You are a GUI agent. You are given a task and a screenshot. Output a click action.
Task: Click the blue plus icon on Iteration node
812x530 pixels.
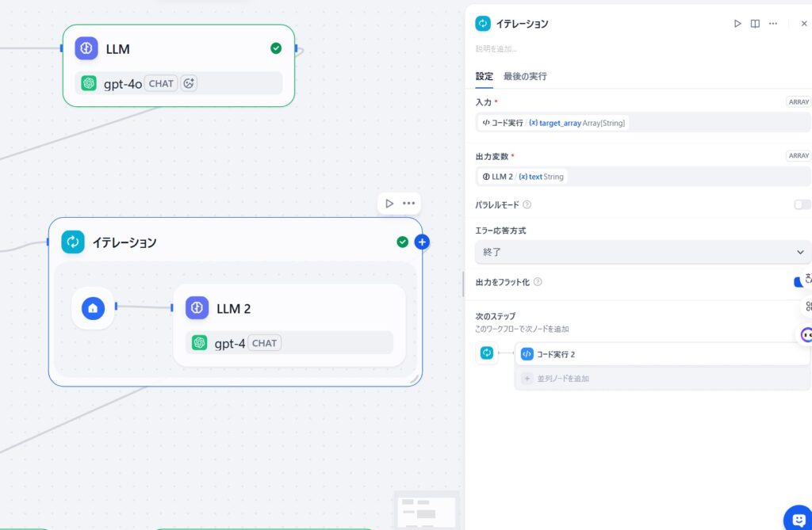click(x=422, y=242)
